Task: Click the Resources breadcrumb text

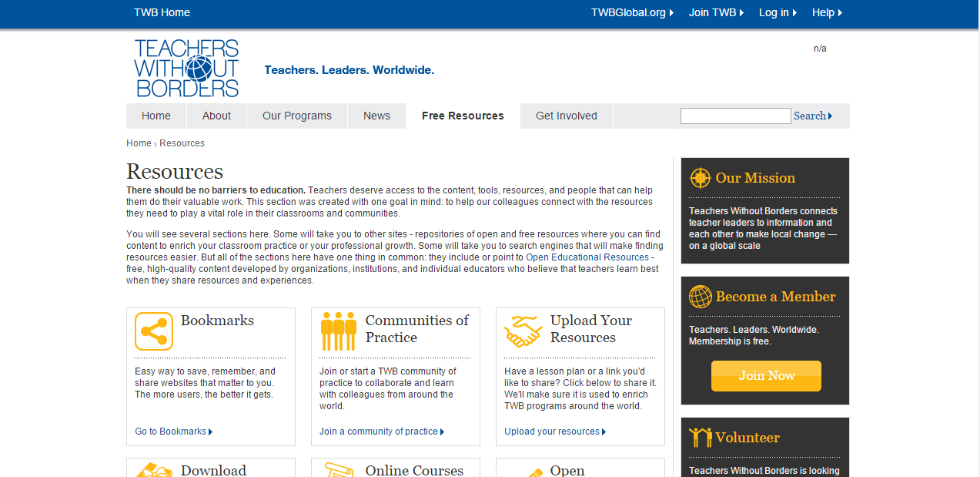Action: 182,143
